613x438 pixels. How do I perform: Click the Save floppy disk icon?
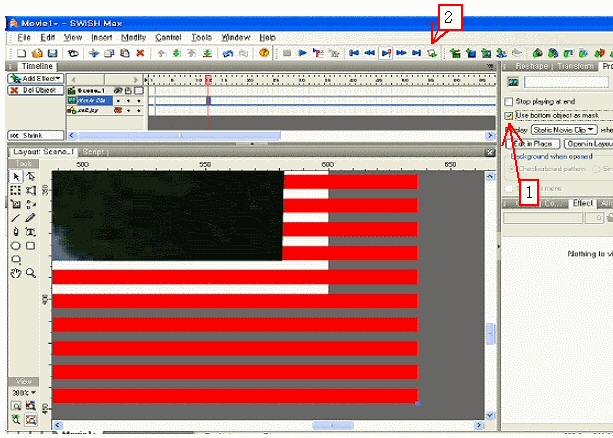tap(52, 53)
